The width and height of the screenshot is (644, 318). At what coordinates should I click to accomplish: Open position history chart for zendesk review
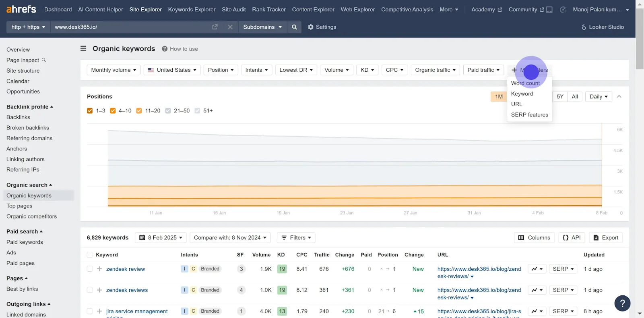click(537, 269)
